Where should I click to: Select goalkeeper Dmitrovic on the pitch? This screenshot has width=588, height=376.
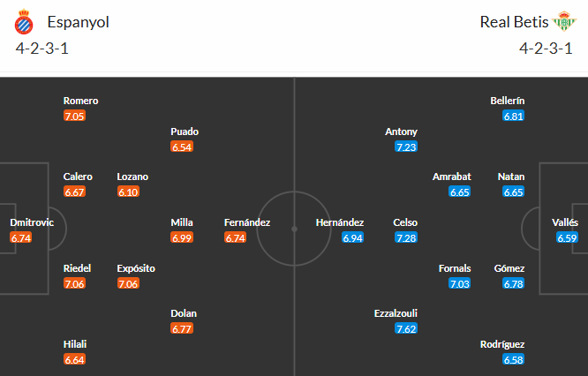click(32, 222)
